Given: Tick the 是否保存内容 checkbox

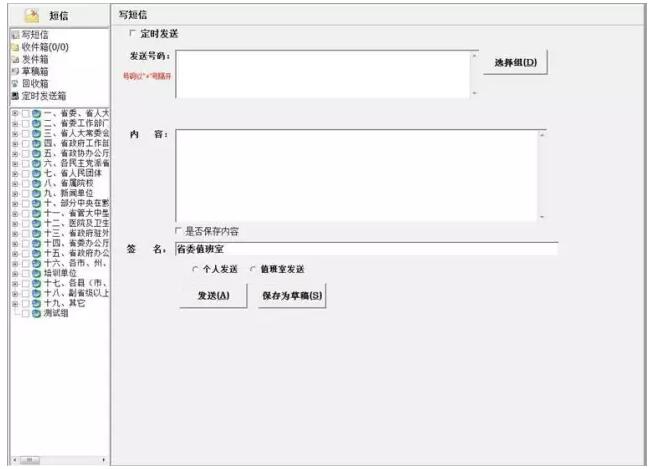Looking at the screenshot, I should (179, 231).
